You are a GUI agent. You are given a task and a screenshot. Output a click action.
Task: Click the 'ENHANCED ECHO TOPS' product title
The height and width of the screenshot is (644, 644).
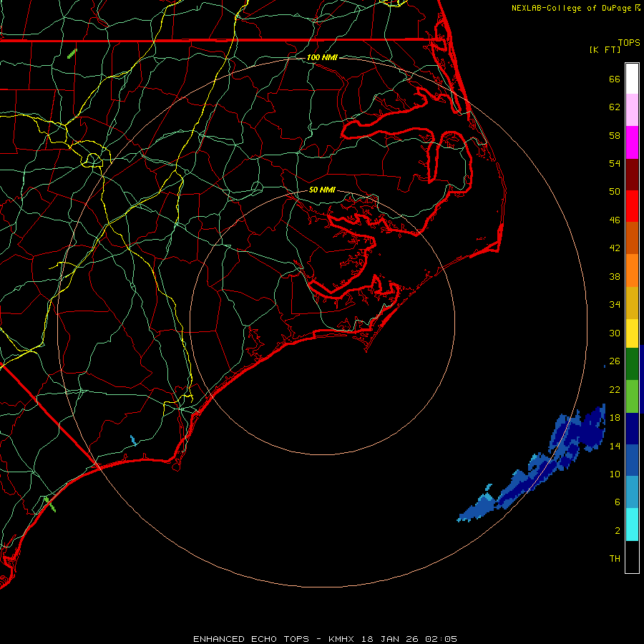coord(251,639)
